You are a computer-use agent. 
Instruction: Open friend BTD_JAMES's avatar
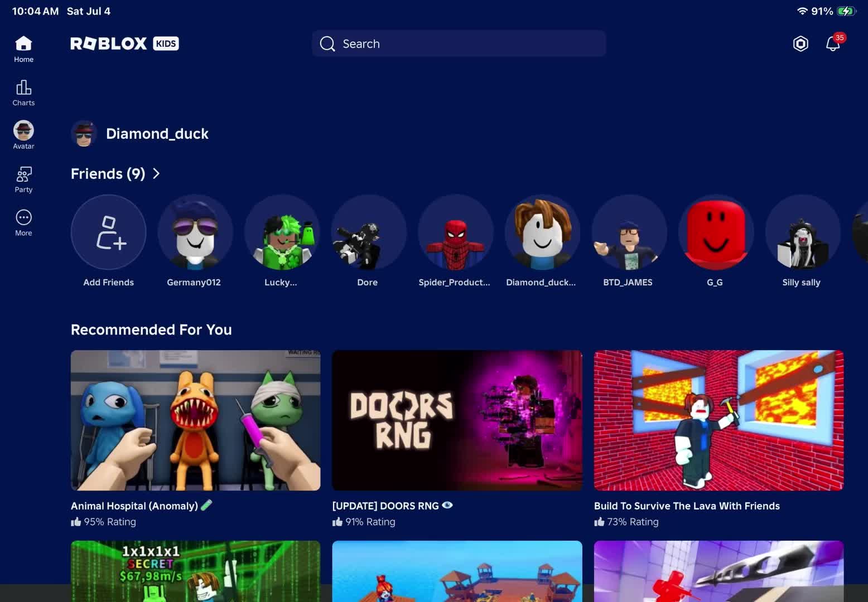629,232
